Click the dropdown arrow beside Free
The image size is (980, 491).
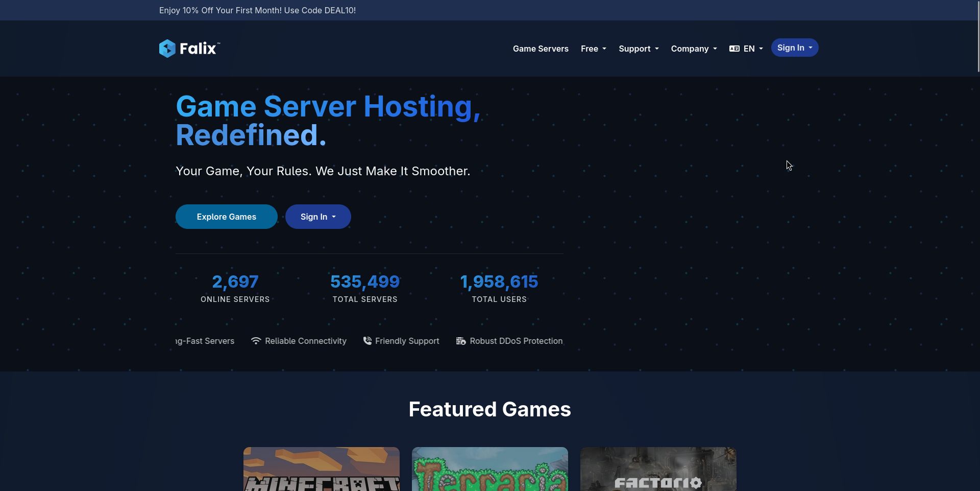604,49
